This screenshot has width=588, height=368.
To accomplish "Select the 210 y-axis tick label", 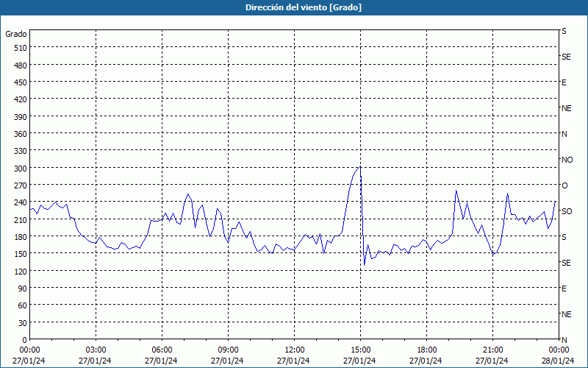I will click(x=21, y=219).
